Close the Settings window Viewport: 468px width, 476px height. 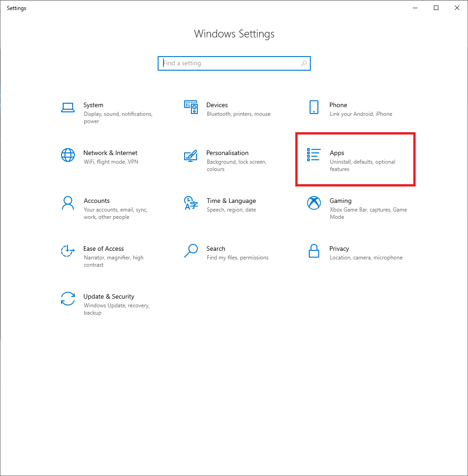(457, 8)
